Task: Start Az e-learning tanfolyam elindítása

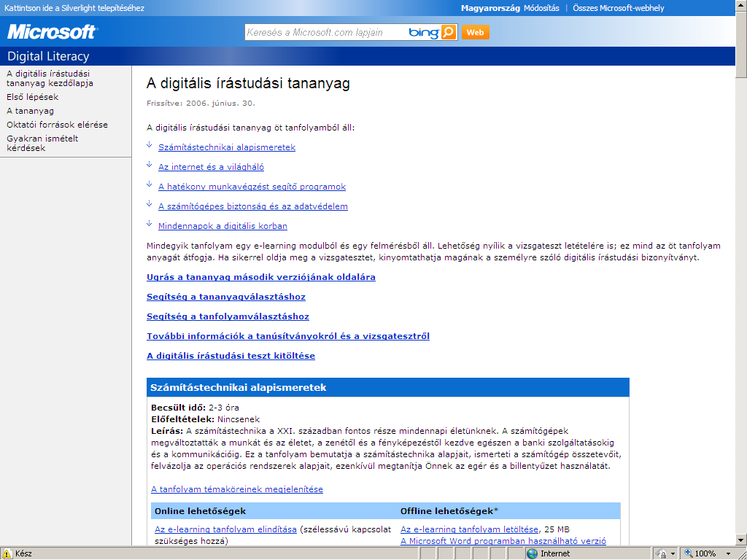Action: 225,529
